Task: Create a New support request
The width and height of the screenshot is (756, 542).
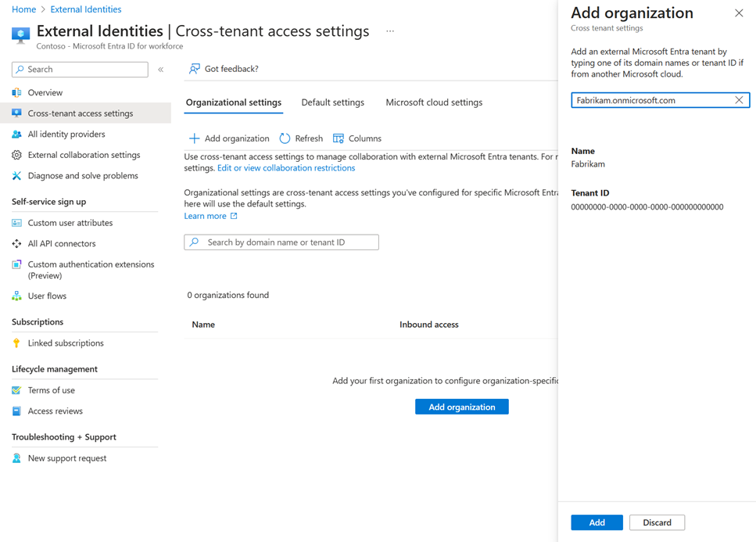Action: 66,458
